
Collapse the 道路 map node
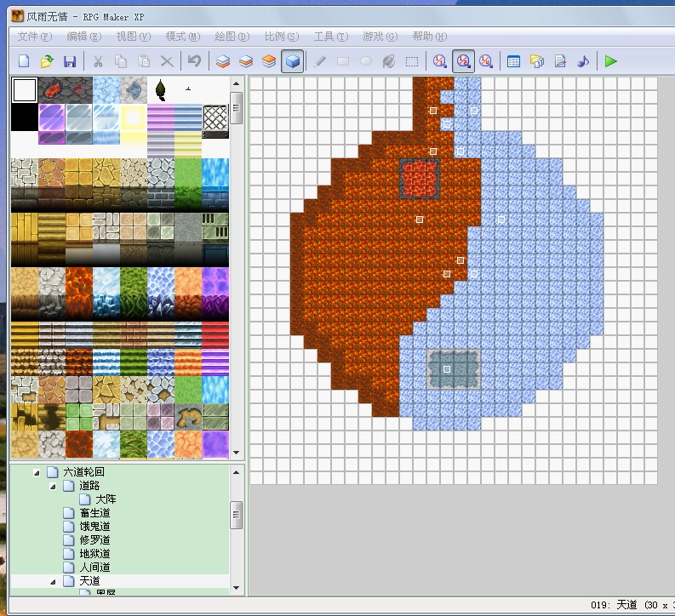(53, 487)
